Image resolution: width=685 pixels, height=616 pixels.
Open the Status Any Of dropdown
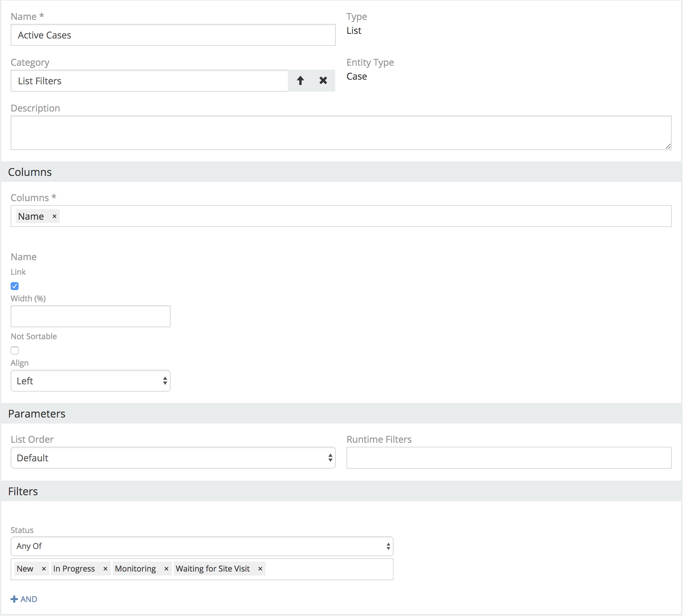coord(202,546)
